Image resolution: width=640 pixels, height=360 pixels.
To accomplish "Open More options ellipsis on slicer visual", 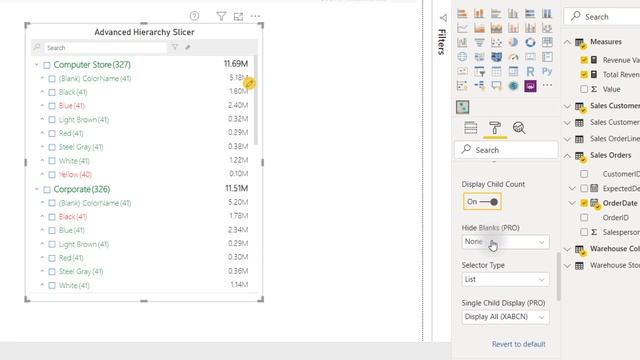I will pos(256,16).
